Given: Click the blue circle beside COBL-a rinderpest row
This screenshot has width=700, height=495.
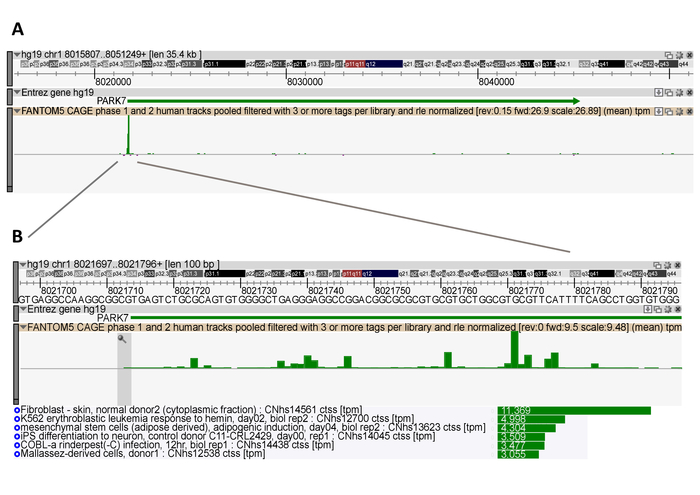Looking at the screenshot, I should (17, 445).
